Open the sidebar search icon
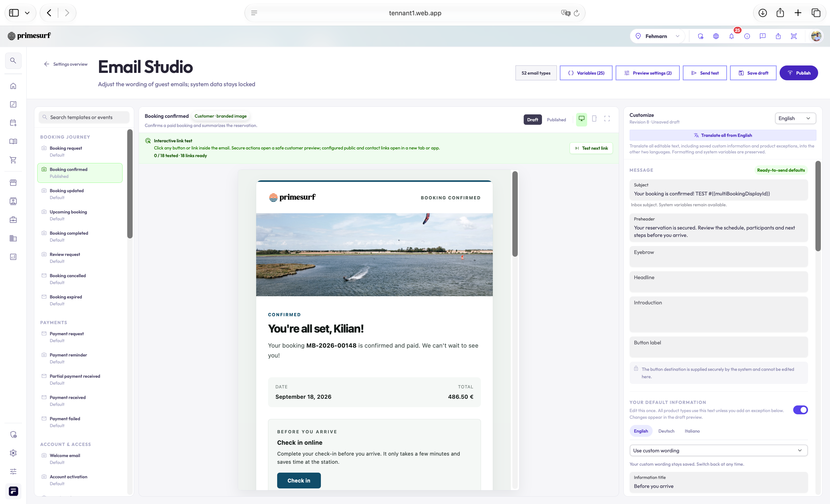This screenshot has height=504, width=830. (x=13, y=61)
